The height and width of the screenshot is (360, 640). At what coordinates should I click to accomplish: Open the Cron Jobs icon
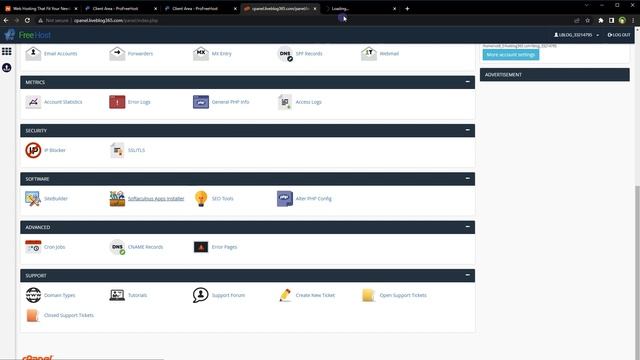coord(33,247)
